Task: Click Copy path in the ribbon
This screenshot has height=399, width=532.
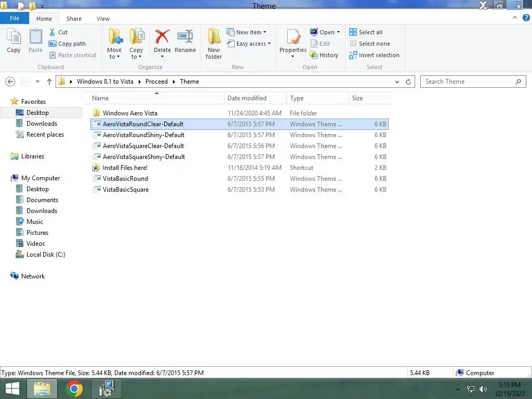Action: coord(67,44)
